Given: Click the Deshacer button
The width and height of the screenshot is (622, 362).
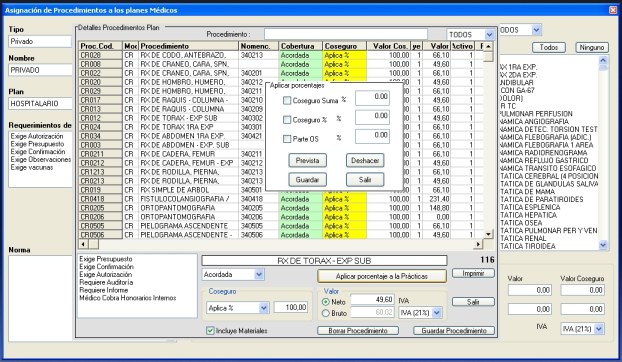Looking at the screenshot, I should 365,161.
